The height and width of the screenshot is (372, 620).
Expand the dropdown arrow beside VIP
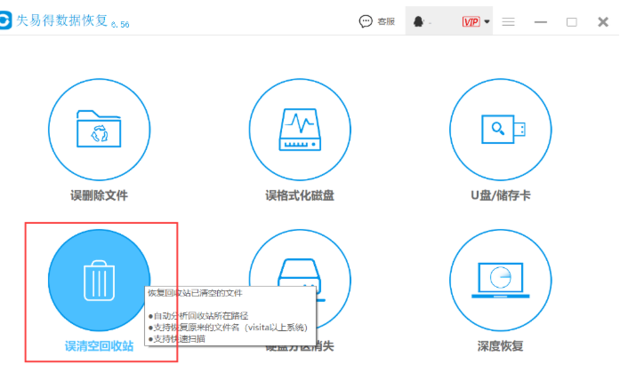(x=487, y=22)
